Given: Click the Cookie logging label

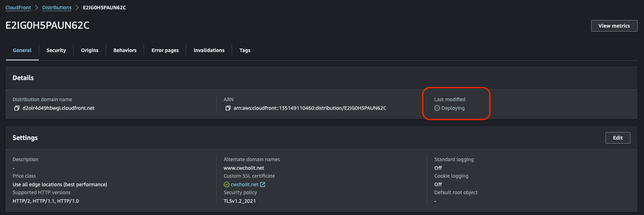Looking at the screenshot, I should click(451, 176).
